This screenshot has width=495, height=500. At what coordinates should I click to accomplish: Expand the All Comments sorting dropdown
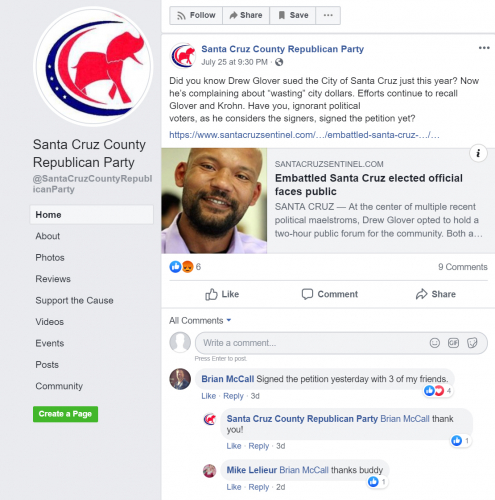pos(200,321)
